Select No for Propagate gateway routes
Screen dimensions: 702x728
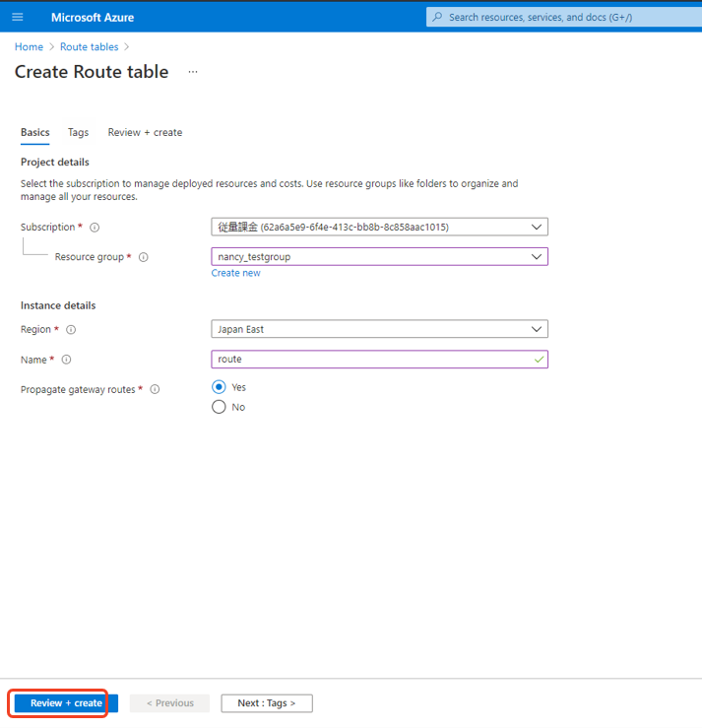[x=219, y=407]
